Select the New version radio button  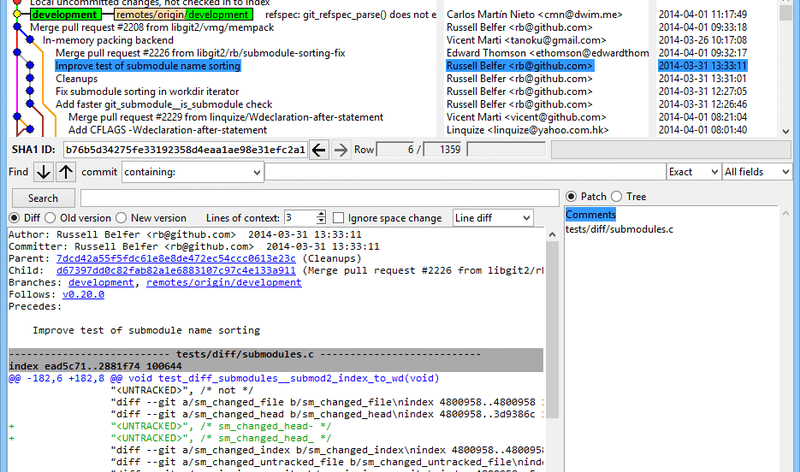click(x=121, y=218)
